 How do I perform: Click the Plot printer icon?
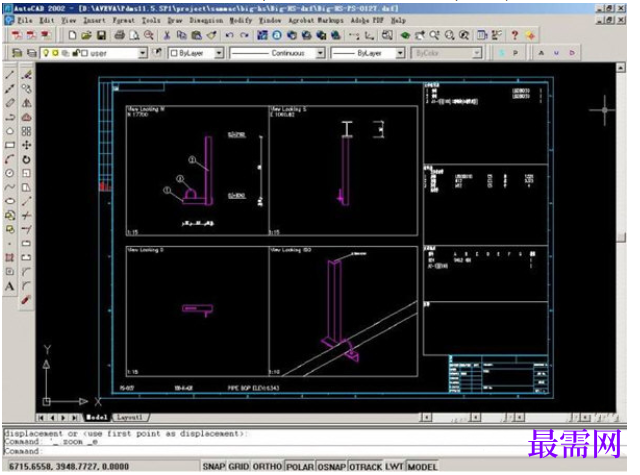point(119,36)
